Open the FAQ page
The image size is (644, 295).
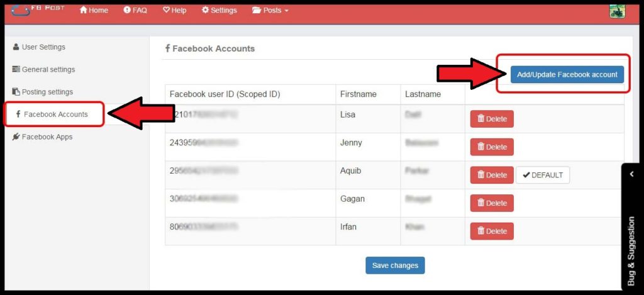tap(135, 11)
